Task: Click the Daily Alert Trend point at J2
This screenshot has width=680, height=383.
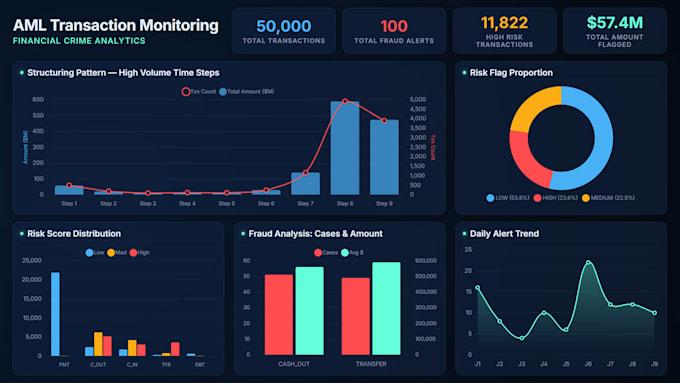Action: coord(500,321)
